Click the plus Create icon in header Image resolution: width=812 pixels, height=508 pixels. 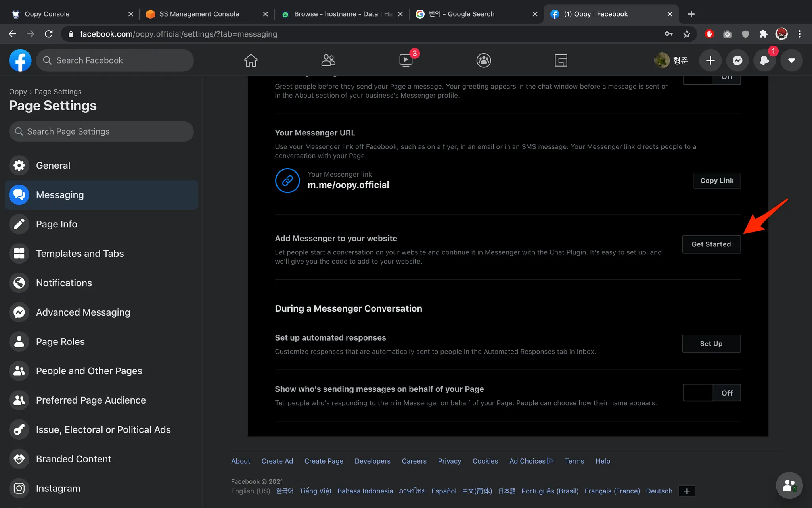click(x=710, y=60)
